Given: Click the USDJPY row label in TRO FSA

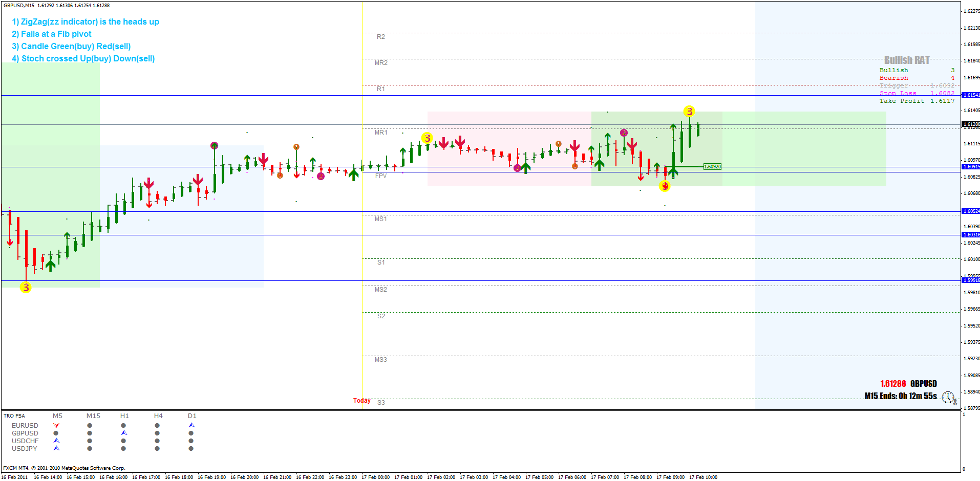Looking at the screenshot, I should pos(25,448).
